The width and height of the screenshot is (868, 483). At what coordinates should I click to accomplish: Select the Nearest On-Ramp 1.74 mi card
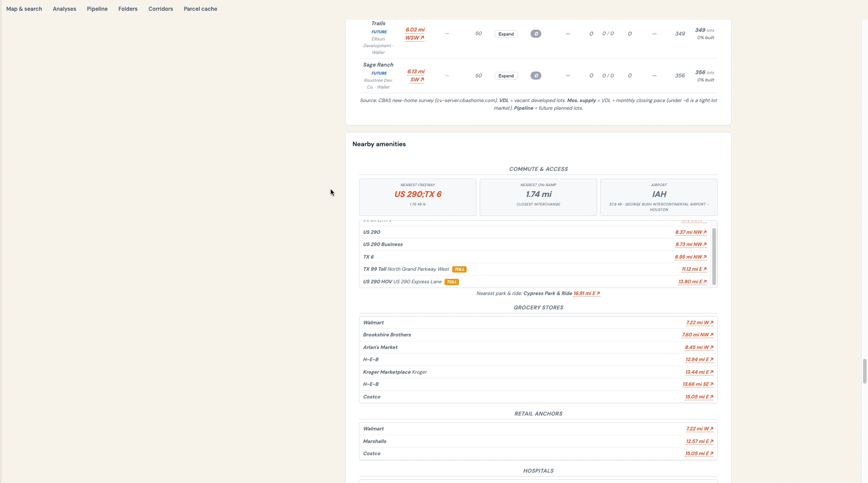click(x=538, y=197)
